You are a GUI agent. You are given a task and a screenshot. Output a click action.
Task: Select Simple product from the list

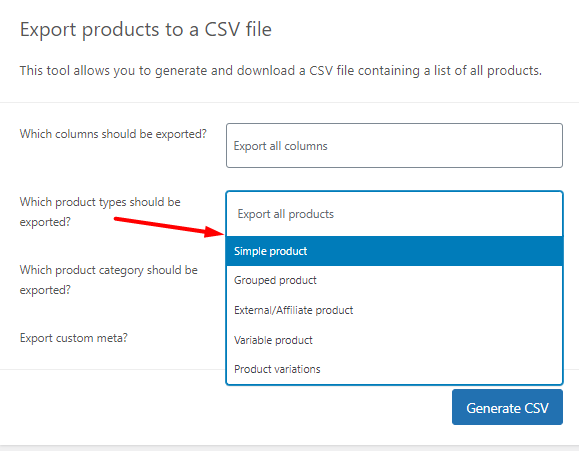pyautogui.click(x=394, y=251)
